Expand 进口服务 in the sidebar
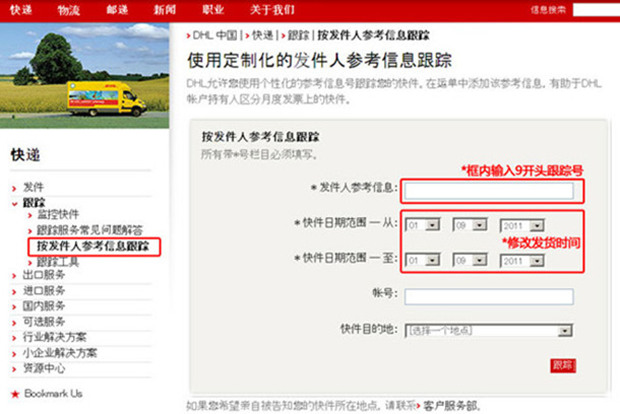Image resolution: width=620 pixels, height=414 pixels. (44, 291)
